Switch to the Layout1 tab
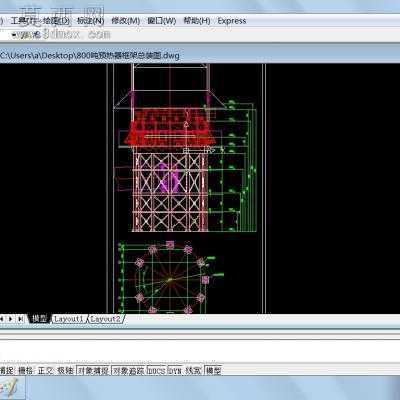 [69, 319]
